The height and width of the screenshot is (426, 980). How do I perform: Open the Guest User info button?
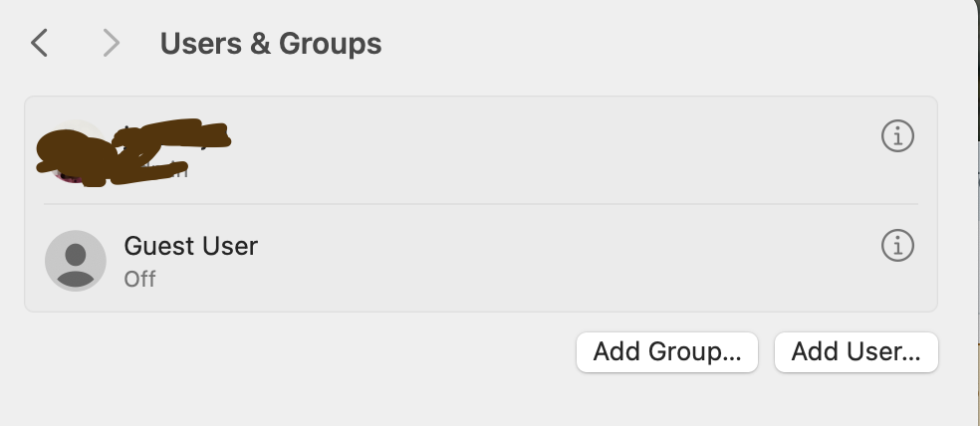click(x=897, y=245)
